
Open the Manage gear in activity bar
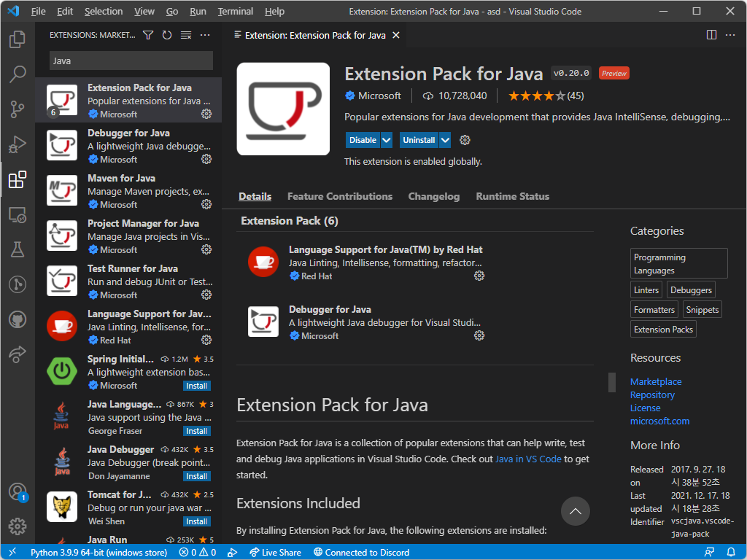18,526
